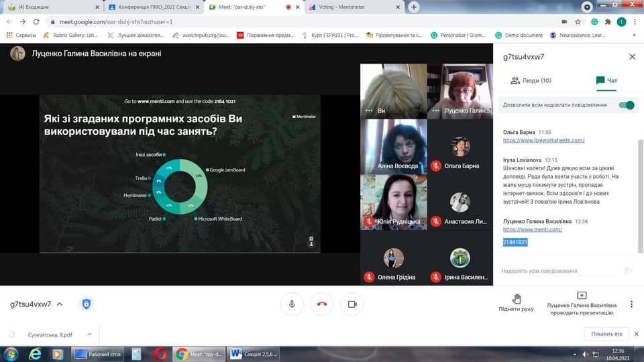Go forward in the browser
Image resolution: width=644 pixels, height=362 pixels.
click(x=23, y=21)
